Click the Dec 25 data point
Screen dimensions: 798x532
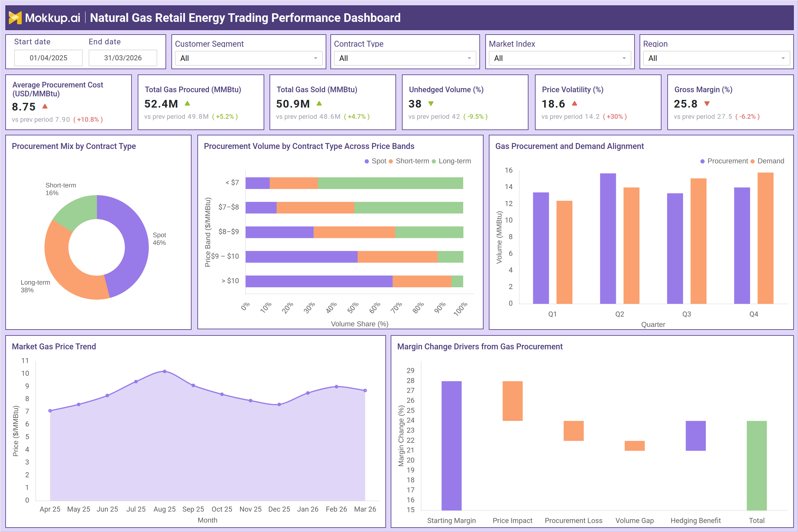tap(279, 404)
